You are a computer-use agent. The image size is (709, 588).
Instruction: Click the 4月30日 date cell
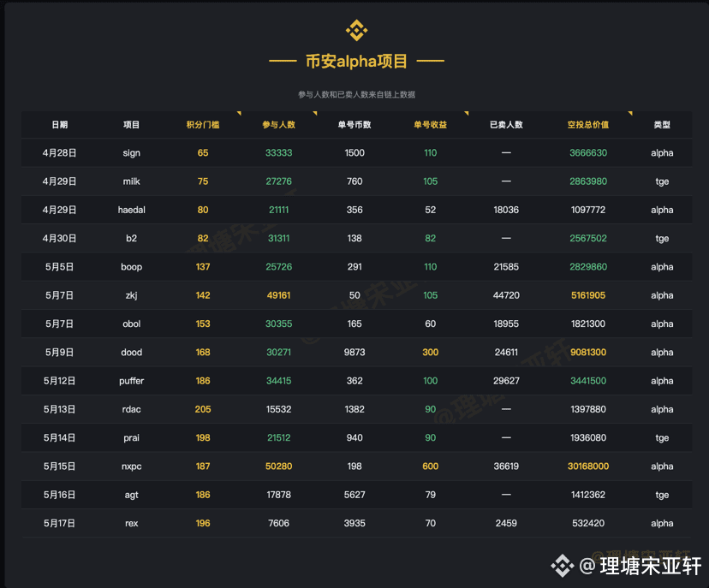[60, 238]
